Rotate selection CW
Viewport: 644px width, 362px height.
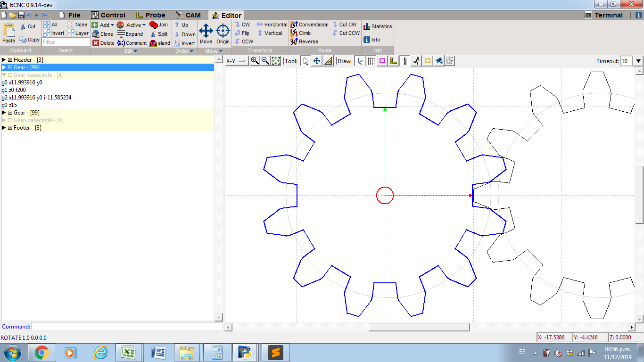click(x=242, y=25)
